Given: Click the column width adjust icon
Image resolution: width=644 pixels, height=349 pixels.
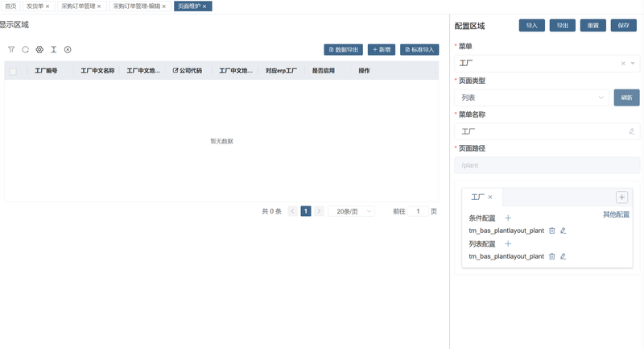Looking at the screenshot, I should [53, 49].
